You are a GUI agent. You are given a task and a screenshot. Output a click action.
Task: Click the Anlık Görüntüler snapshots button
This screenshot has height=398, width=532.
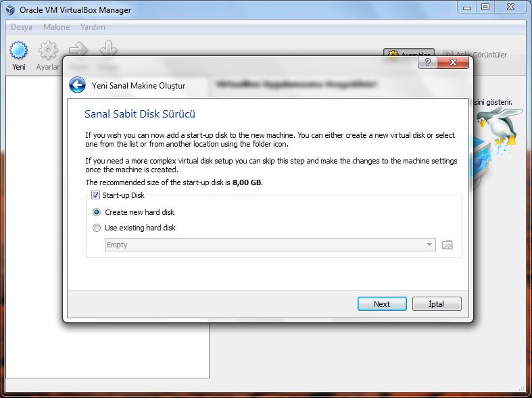[475, 54]
